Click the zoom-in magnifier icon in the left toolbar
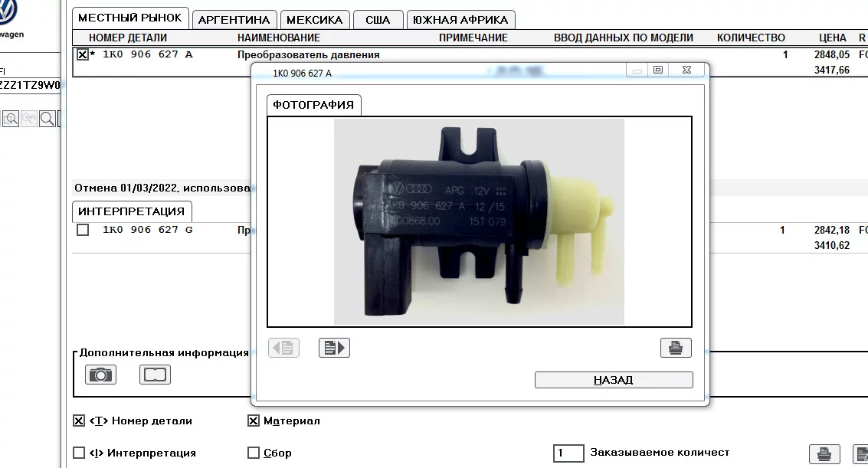 point(11,119)
